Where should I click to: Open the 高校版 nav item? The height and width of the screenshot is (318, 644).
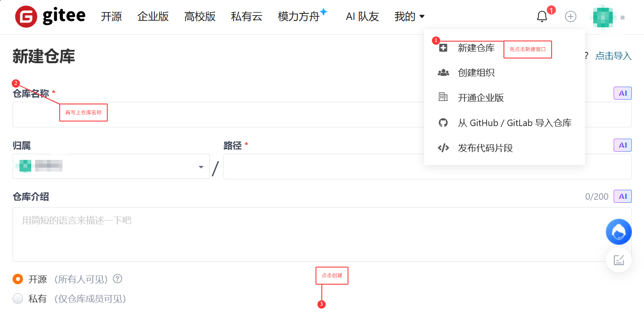(x=200, y=17)
